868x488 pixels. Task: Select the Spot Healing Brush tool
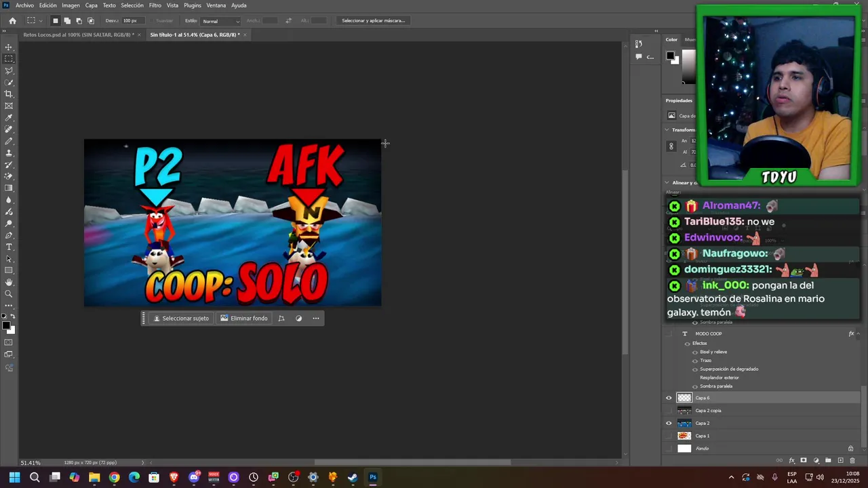(x=9, y=129)
